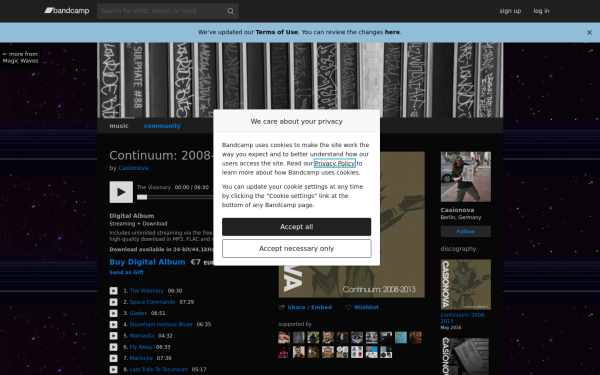Accept all cookies
This screenshot has width=600, height=375.
[x=296, y=227]
